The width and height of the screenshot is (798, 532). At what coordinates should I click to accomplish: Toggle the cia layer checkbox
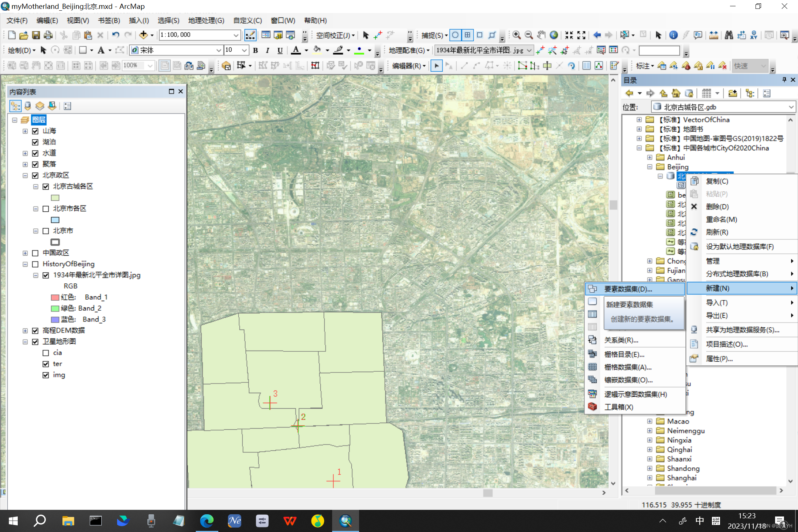coord(46,353)
